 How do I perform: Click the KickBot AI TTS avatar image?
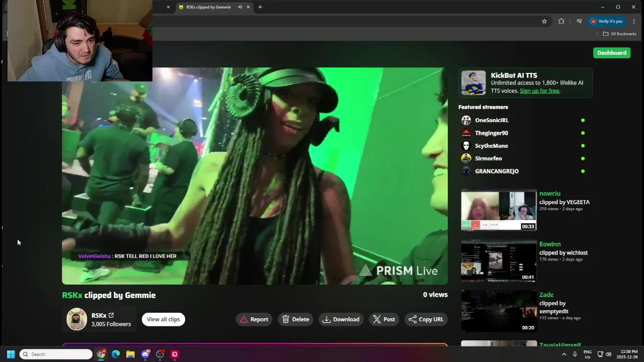pos(473,83)
